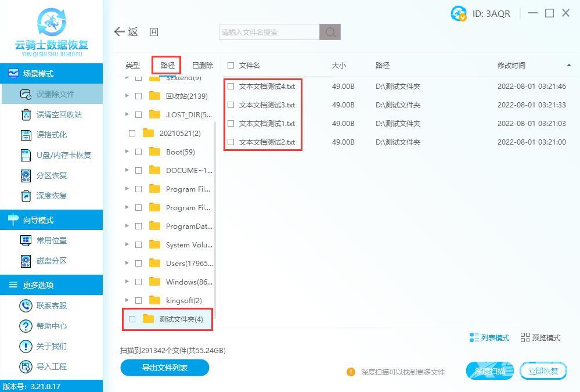Click the search magnifier button
Image resolution: width=580 pixels, height=392 pixels.
tap(330, 32)
